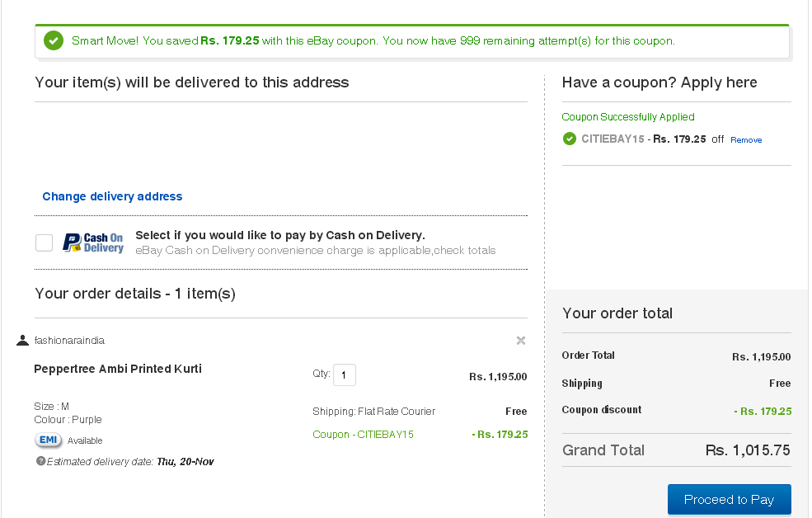
Task: Open seller fashionaraindia profile link
Action: (x=69, y=341)
